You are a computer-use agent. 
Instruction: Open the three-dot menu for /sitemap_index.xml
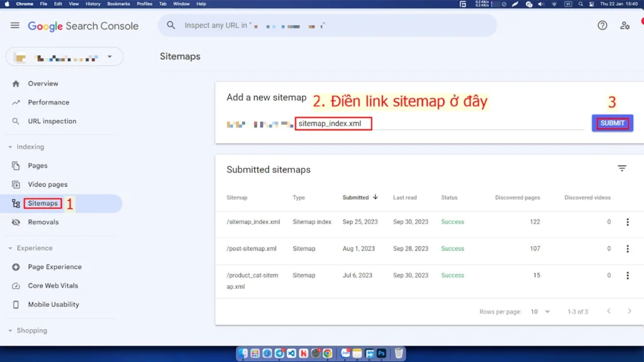coord(627,222)
